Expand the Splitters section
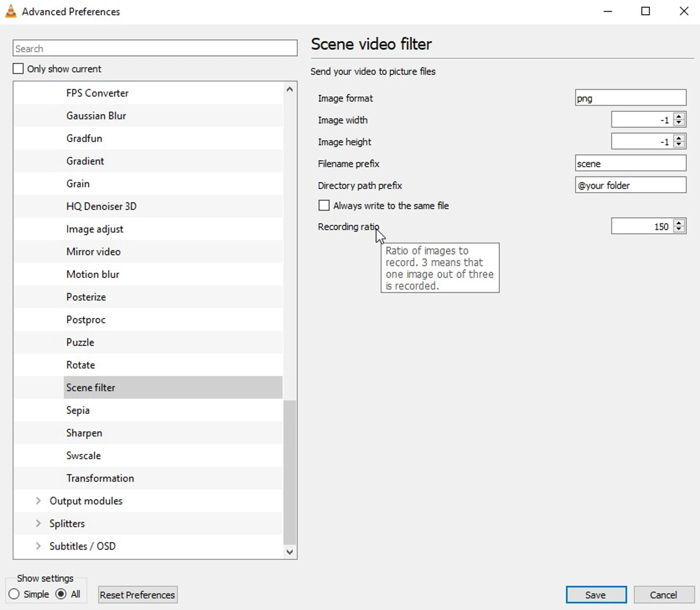This screenshot has height=610, width=700. [38, 523]
